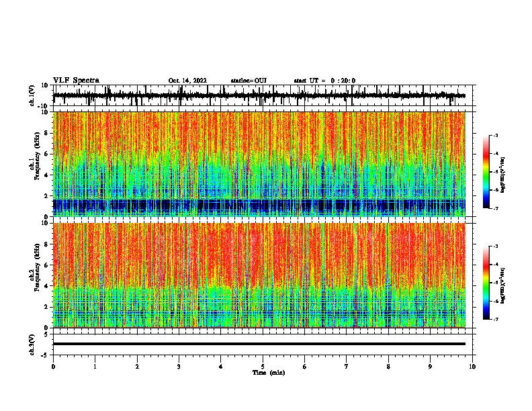Click time axis tick label "7"

[x=347, y=367]
